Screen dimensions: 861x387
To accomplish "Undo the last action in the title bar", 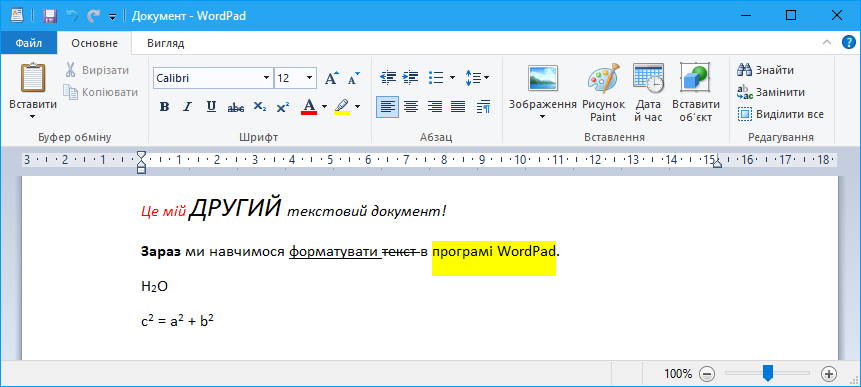I will 72,16.
